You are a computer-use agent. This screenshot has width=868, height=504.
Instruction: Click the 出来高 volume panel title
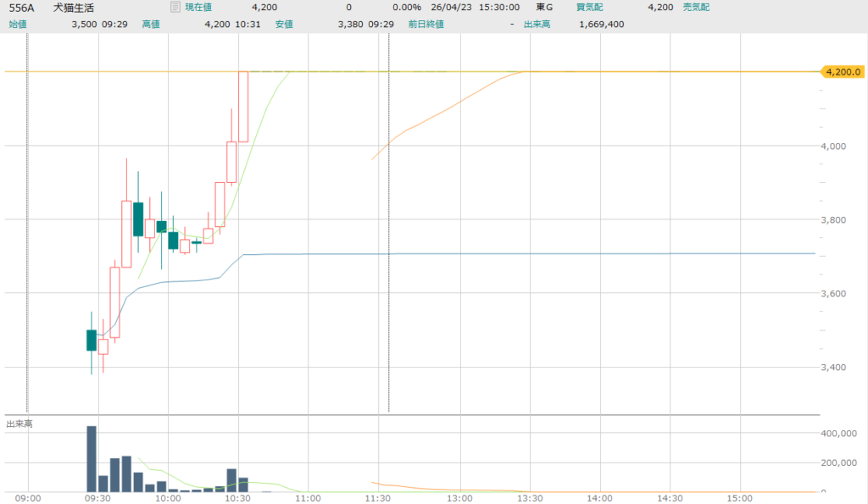point(19,424)
